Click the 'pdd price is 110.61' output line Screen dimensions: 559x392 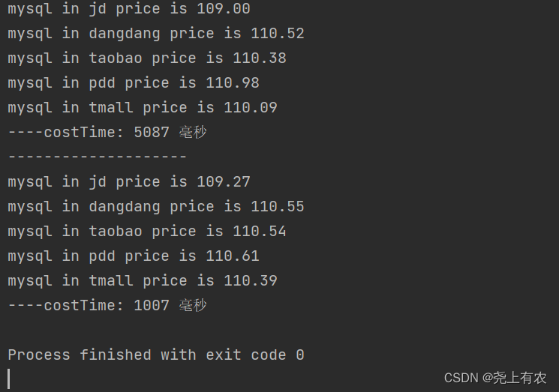pos(134,256)
